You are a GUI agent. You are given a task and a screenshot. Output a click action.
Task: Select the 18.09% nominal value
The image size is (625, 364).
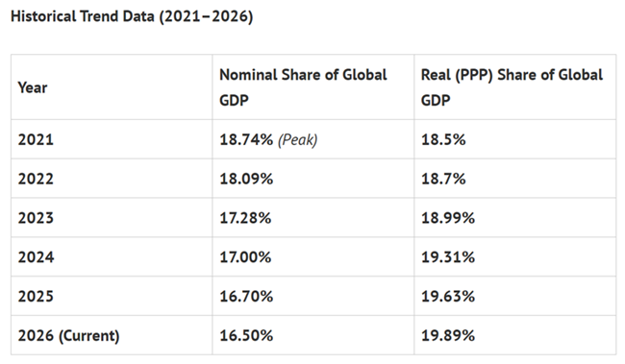[x=246, y=179]
